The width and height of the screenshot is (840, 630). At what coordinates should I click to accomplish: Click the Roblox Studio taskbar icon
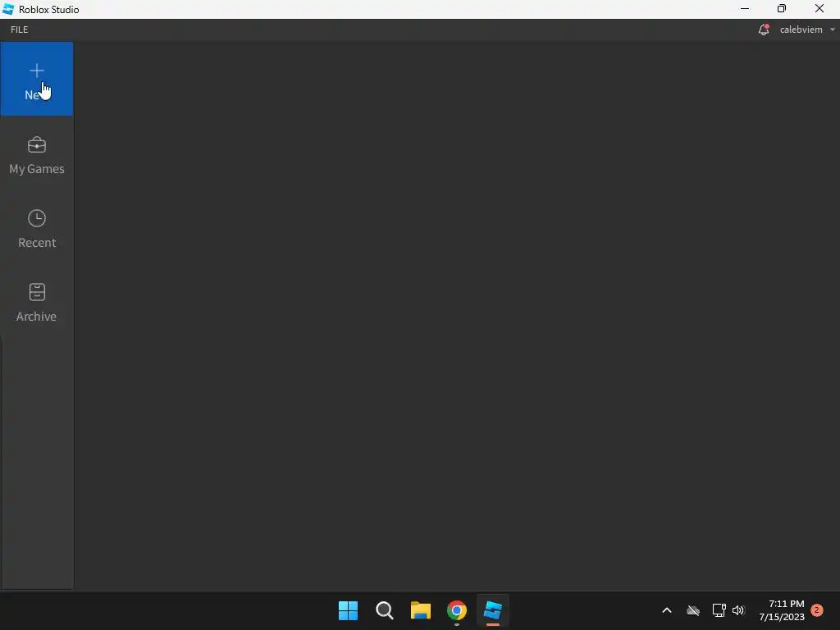coord(492,610)
